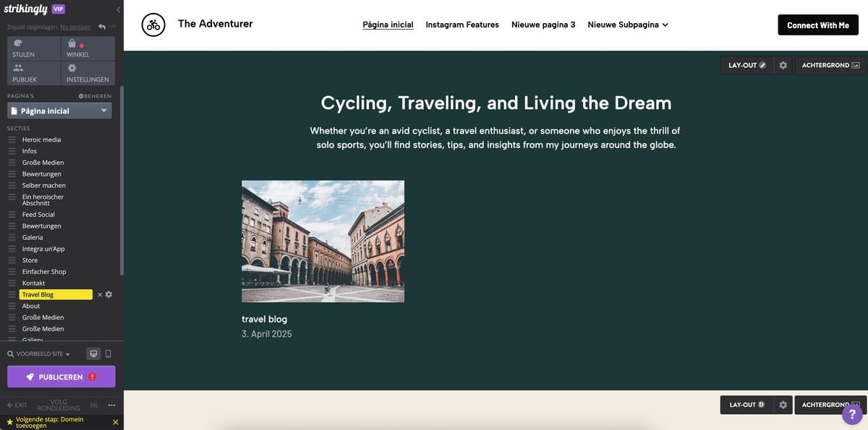868x430 pixels.
Task: Click the bicycle site logo
Action: 153,25
